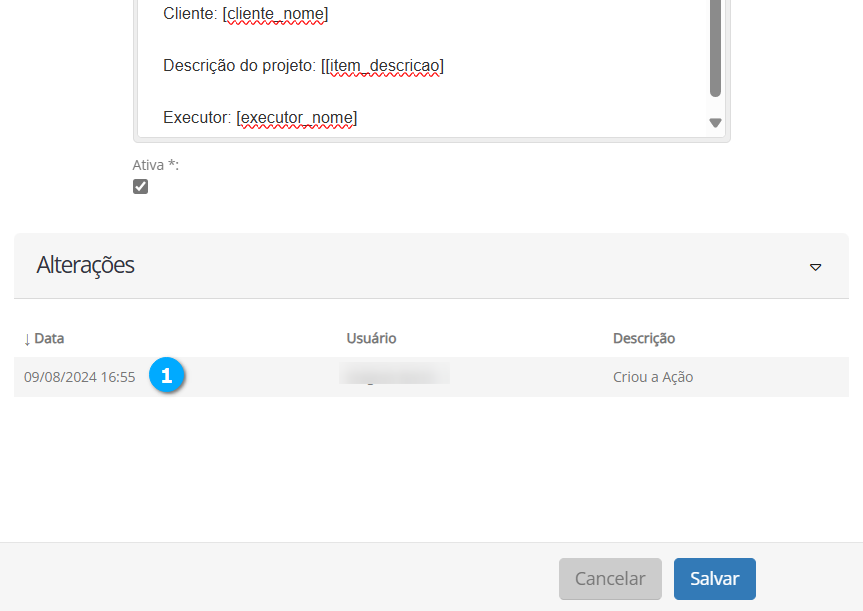Image resolution: width=863 pixels, height=611 pixels.
Task: Click the item_descricao placeholder in text area
Action: pos(385,66)
